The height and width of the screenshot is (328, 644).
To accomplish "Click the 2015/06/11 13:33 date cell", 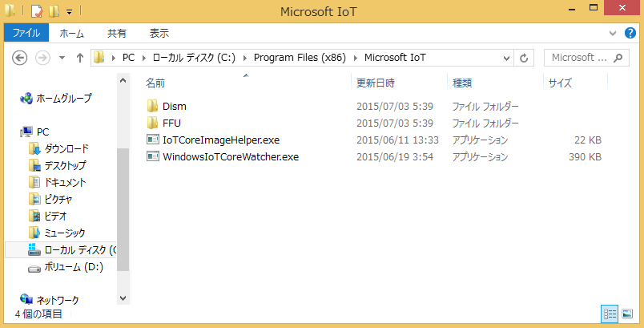I will pyautogui.click(x=397, y=140).
